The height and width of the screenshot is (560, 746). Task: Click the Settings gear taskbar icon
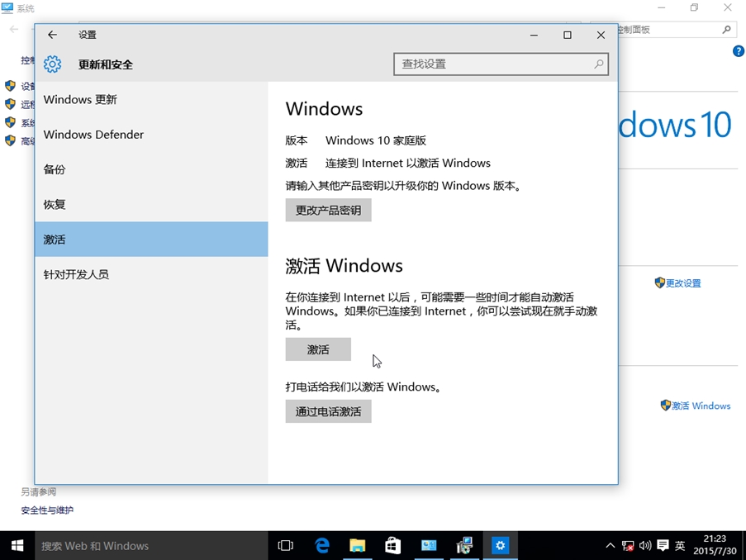coord(501,546)
